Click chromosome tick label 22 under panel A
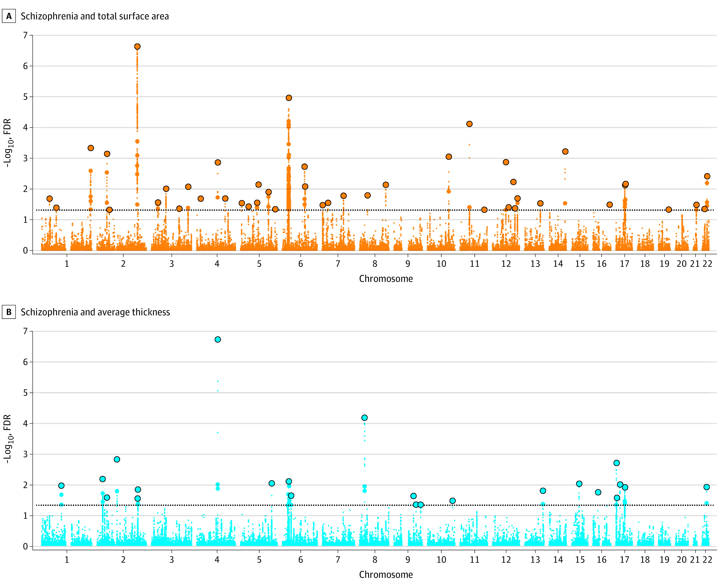 [707, 263]
